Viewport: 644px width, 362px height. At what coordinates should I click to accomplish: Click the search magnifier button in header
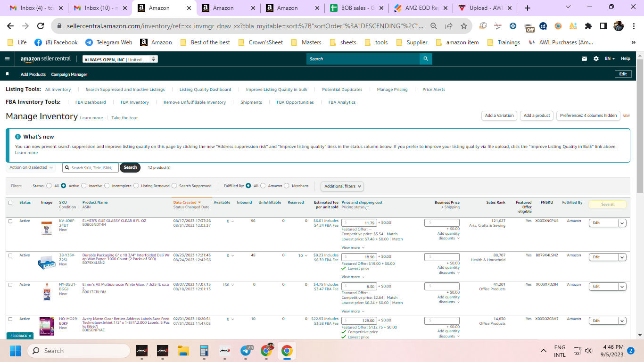pyautogui.click(x=426, y=59)
